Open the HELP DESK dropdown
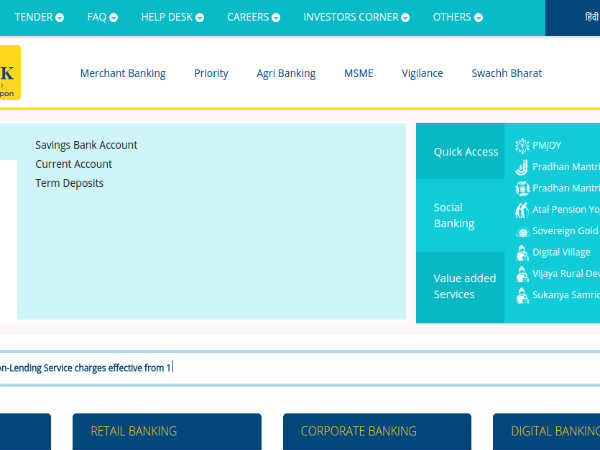Viewport: 600px width, 450px height. (x=198, y=18)
